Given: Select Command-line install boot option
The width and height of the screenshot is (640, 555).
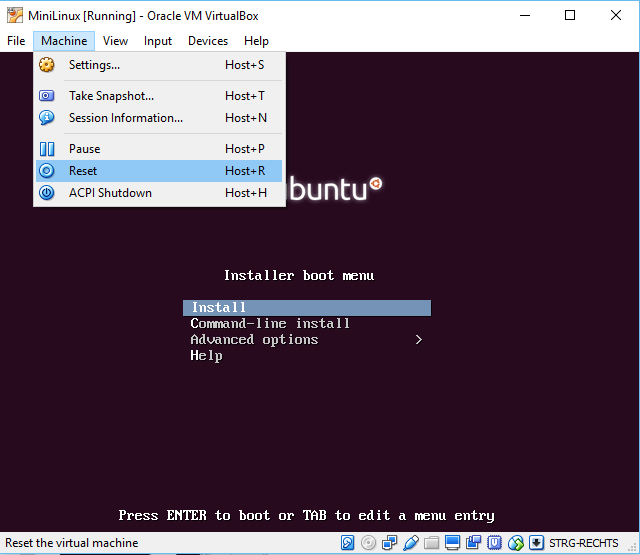Looking at the screenshot, I should (270, 324).
